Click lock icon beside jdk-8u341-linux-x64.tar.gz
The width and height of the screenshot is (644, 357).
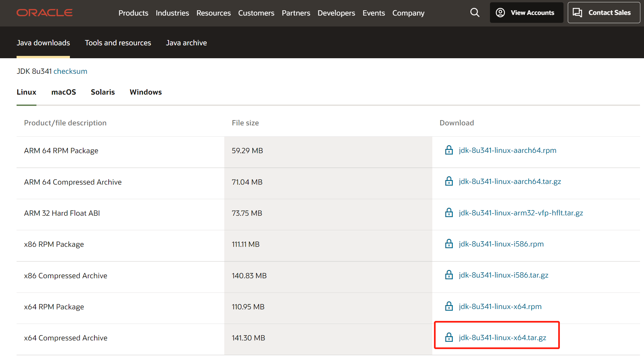tap(449, 337)
